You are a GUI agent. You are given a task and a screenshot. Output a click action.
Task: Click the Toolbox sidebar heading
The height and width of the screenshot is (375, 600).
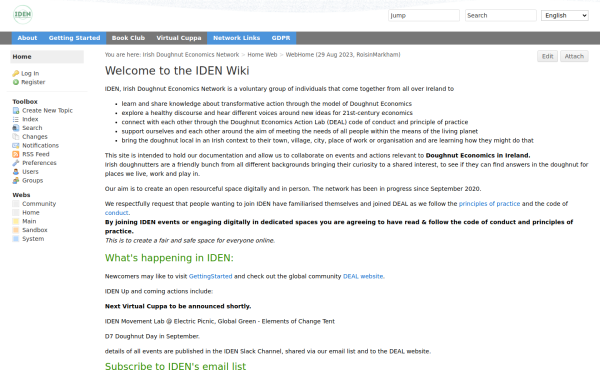[25, 101]
